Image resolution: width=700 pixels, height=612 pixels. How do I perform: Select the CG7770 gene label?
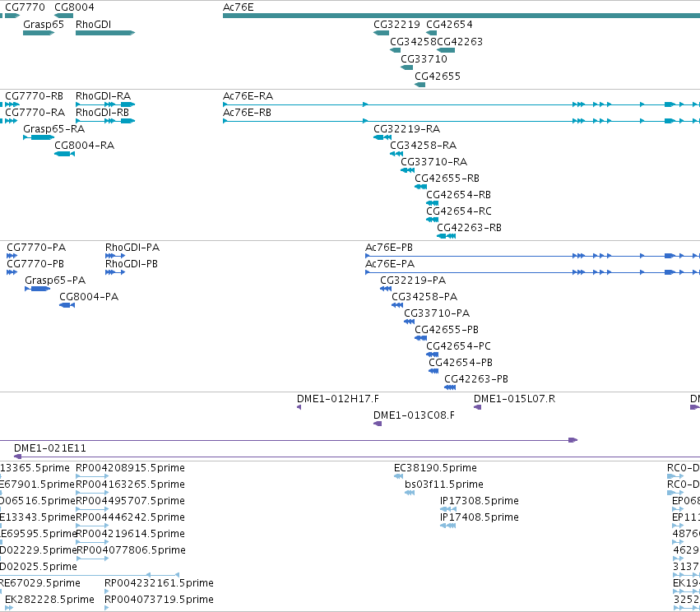click(x=25, y=7)
